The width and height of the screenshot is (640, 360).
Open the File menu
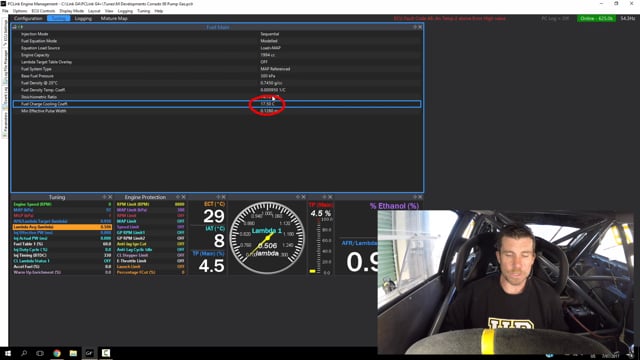tap(5, 11)
